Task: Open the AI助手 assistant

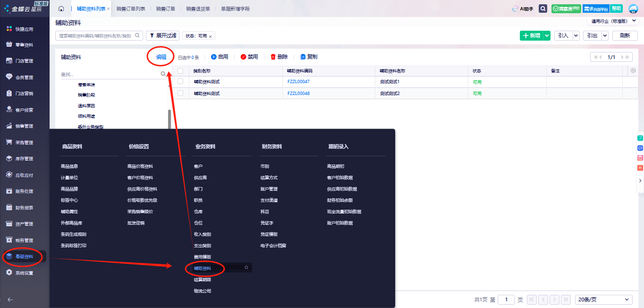Action: (523, 9)
